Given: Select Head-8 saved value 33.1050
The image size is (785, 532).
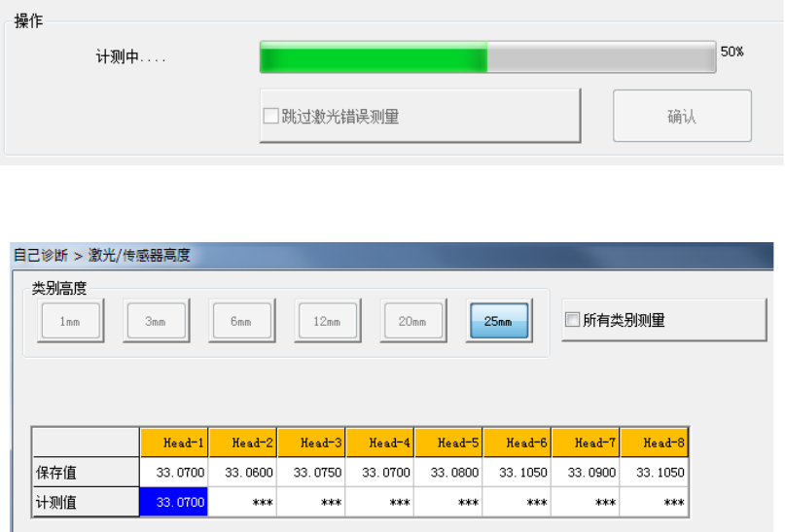Looking at the screenshot, I should pos(655,472).
